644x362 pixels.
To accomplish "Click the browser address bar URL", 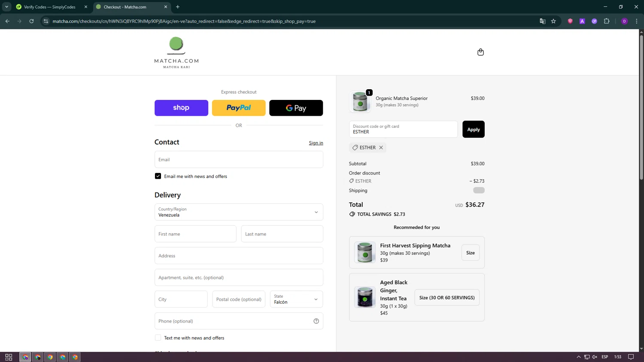I will click(x=184, y=21).
